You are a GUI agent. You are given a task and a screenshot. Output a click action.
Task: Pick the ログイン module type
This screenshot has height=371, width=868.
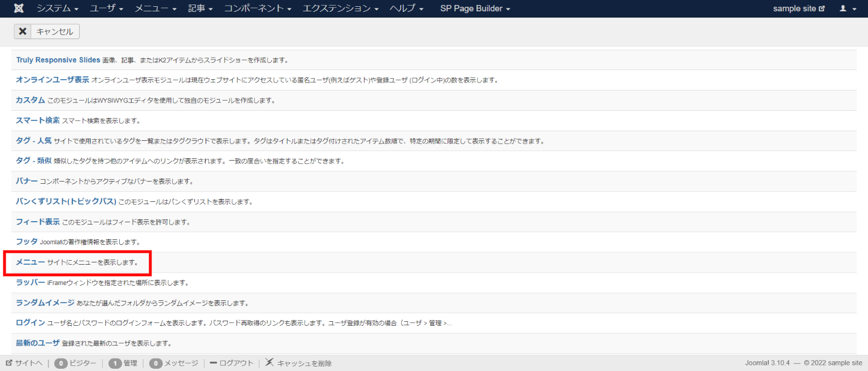31,323
